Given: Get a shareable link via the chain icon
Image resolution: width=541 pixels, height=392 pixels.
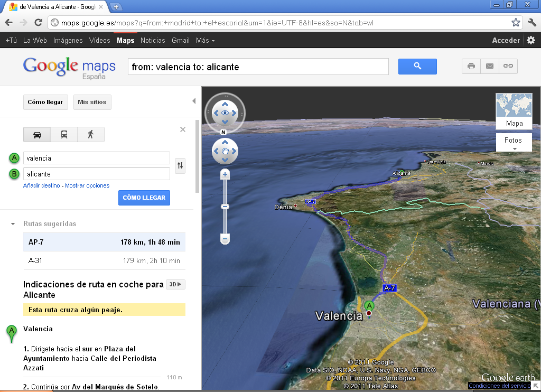Looking at the screenshot, I should (508, 66).
